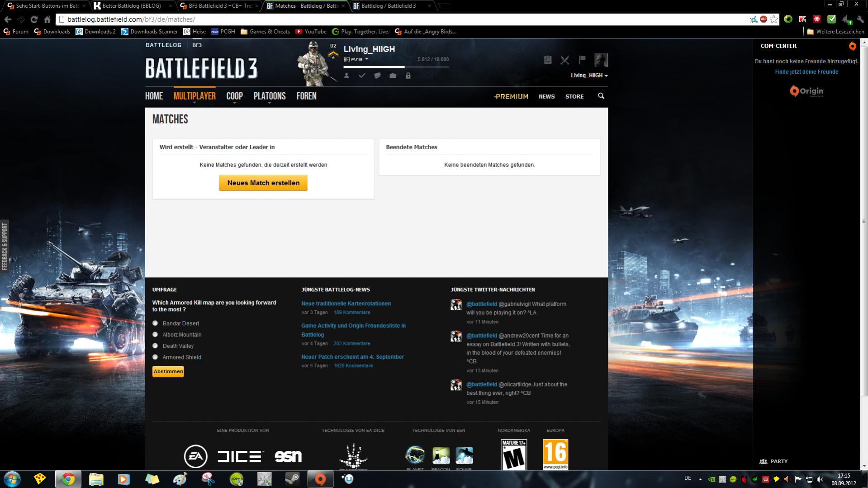Select the Bandar Desert poll option

[155, 323]
